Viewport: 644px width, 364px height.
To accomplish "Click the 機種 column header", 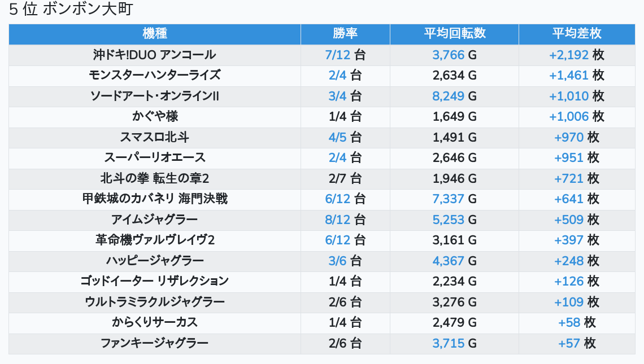I will tap(155, 34).
